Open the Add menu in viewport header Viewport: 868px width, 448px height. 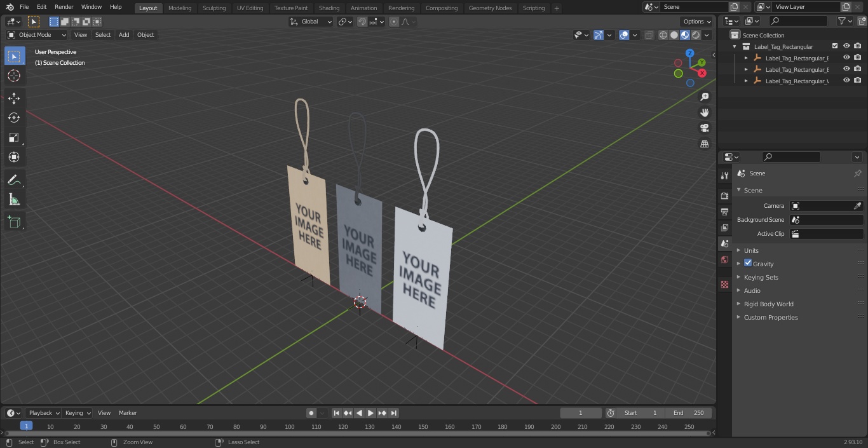click(124, 35)
